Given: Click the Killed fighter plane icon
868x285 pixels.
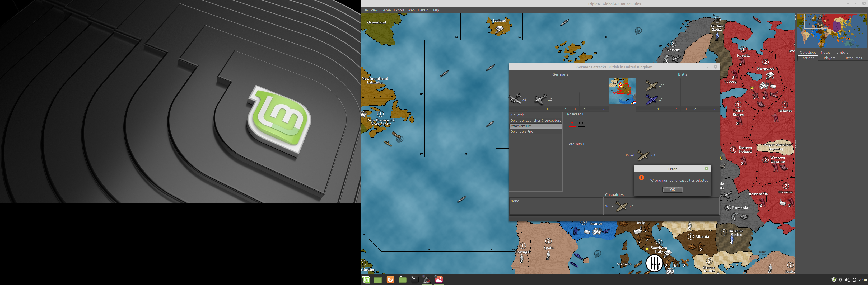Looking at the screenshot, I should 643,155.
